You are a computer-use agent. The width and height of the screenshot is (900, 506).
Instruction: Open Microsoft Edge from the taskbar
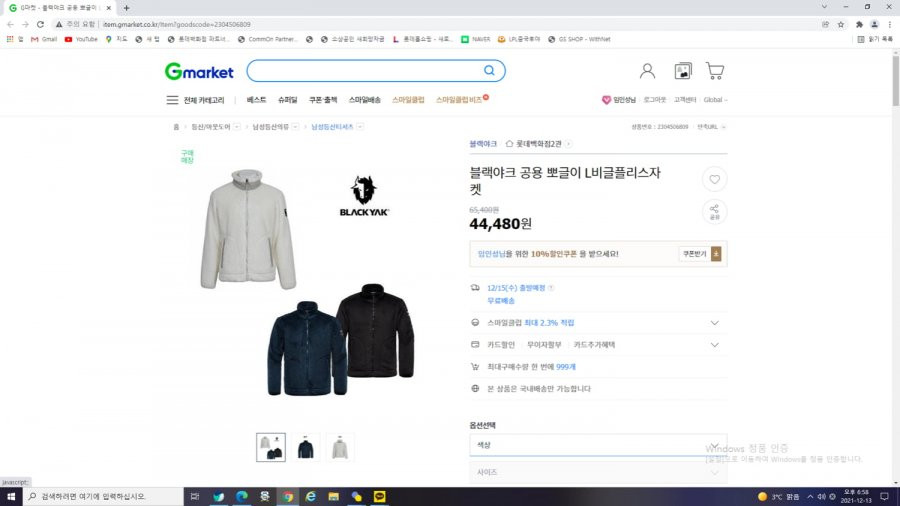[242, 496]
